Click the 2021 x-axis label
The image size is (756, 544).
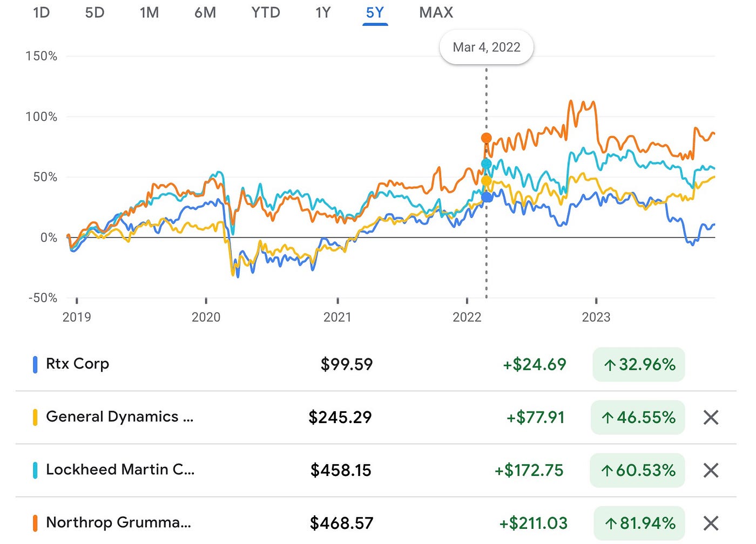point(337,317)
